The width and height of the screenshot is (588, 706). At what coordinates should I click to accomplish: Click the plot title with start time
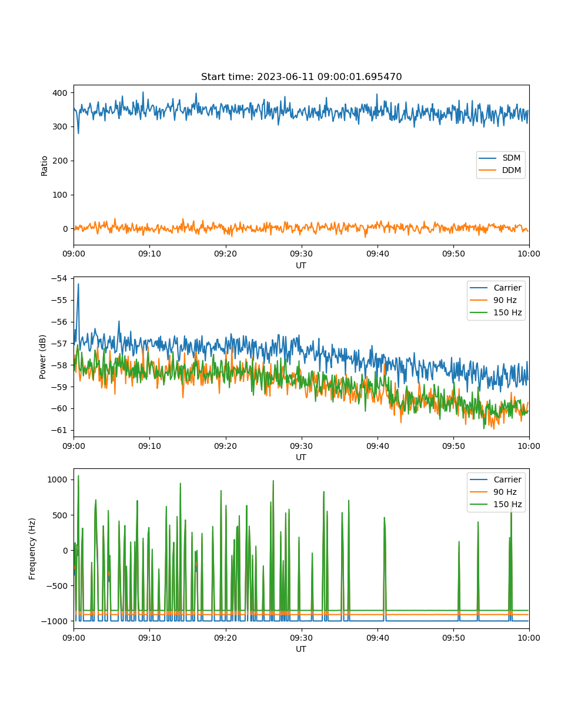coord(301,77)
